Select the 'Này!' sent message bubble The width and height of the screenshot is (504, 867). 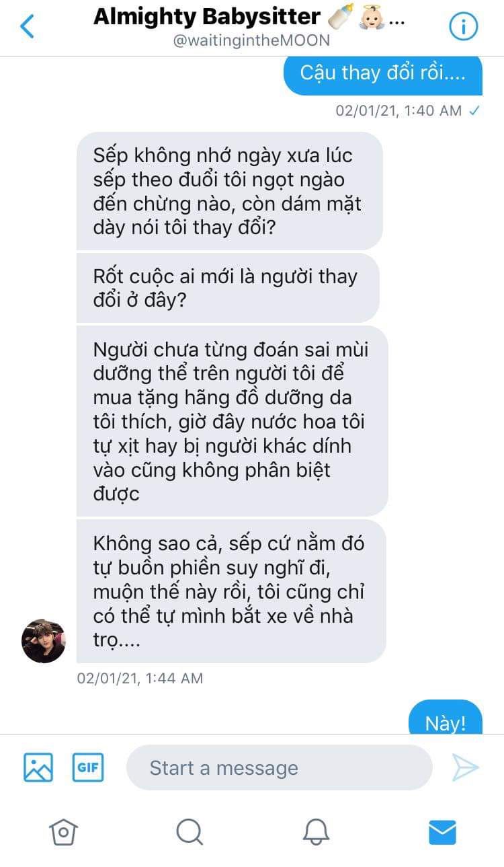tap(446, 717)
